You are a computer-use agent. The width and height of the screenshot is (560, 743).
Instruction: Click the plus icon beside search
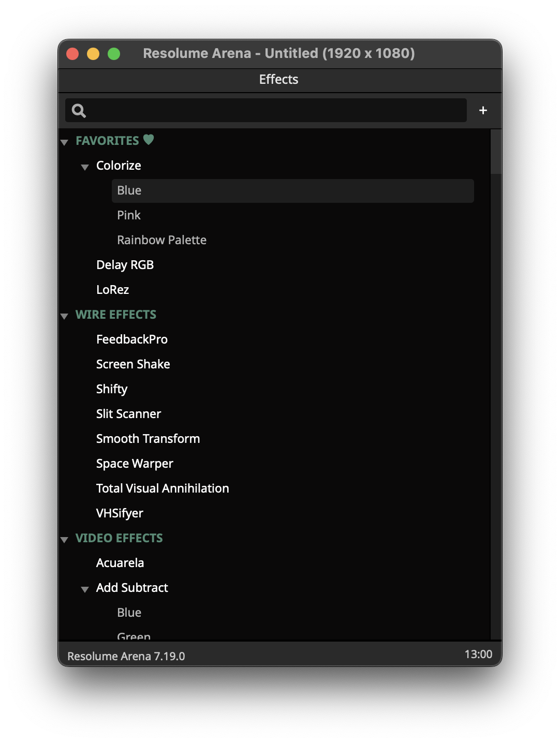(x=483, y=110)
